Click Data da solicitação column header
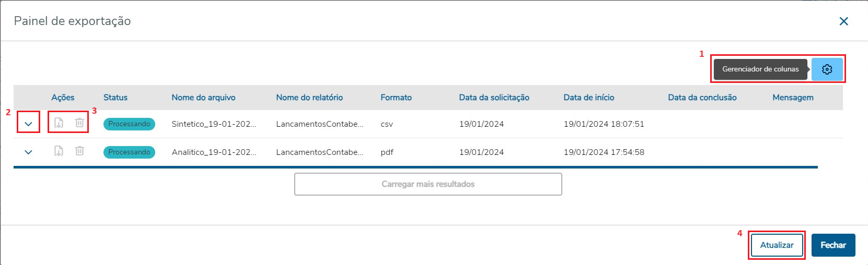This screenshot has width=868, height=265. pos(494,98)
